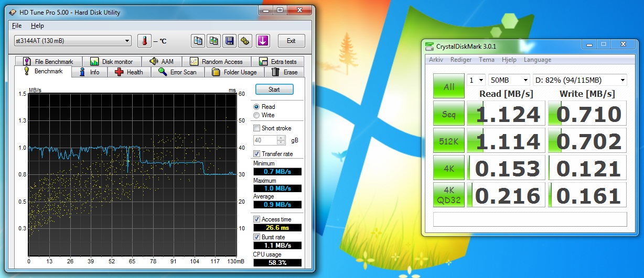Click the purple down-arrow minimize-to-tray icon
The width and height of the screenshot is (644, 278).
263,41
